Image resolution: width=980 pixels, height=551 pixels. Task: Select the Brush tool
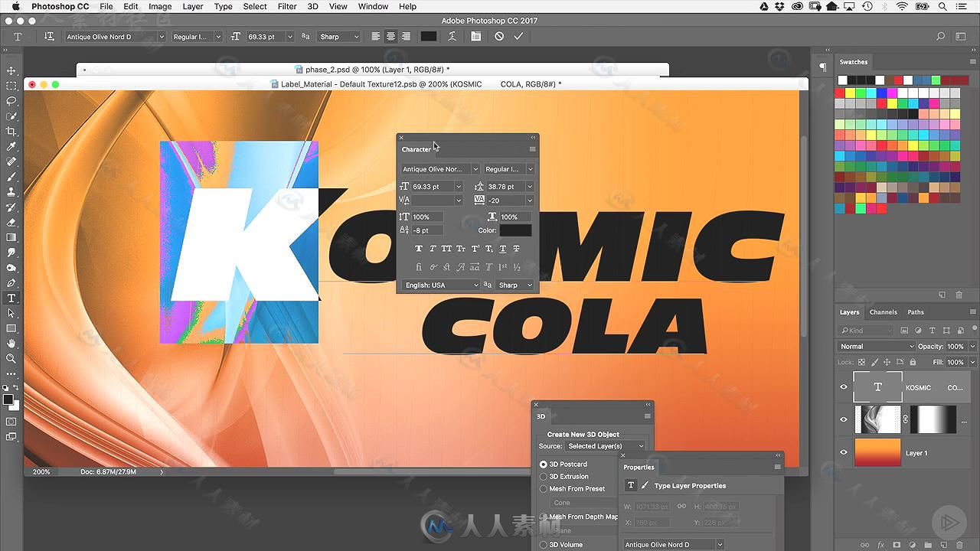click(11, 177)
